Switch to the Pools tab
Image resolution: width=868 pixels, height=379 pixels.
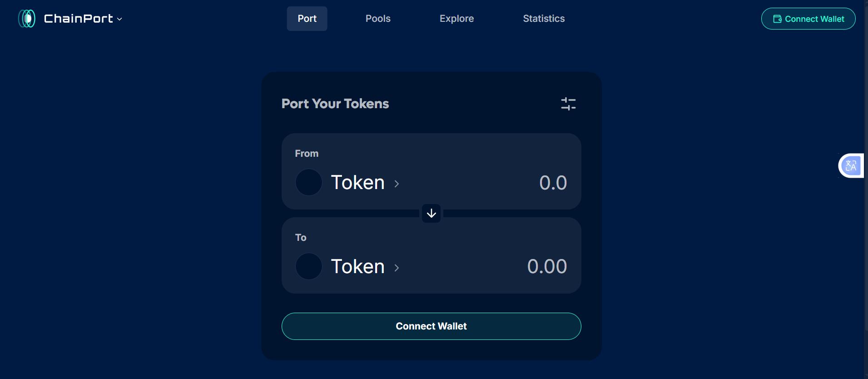[x=377, y=18]
